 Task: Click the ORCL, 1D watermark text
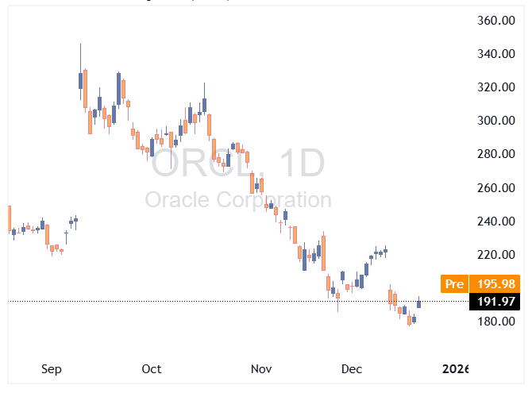(238, 164)
